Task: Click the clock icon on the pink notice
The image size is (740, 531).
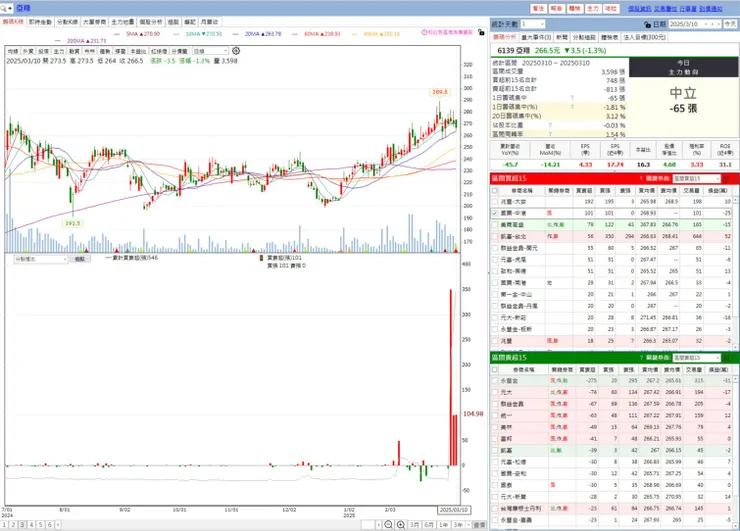Action: 424,32
